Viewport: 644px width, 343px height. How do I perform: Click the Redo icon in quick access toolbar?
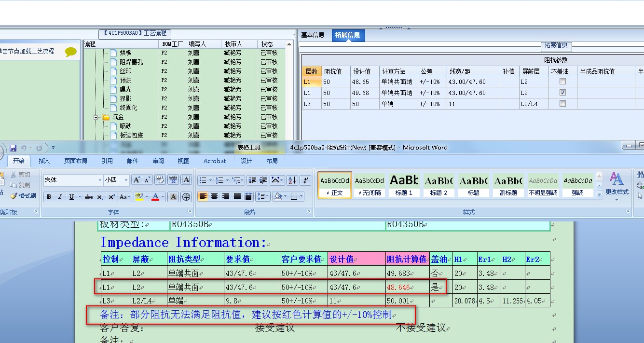(x=39, y=148)
